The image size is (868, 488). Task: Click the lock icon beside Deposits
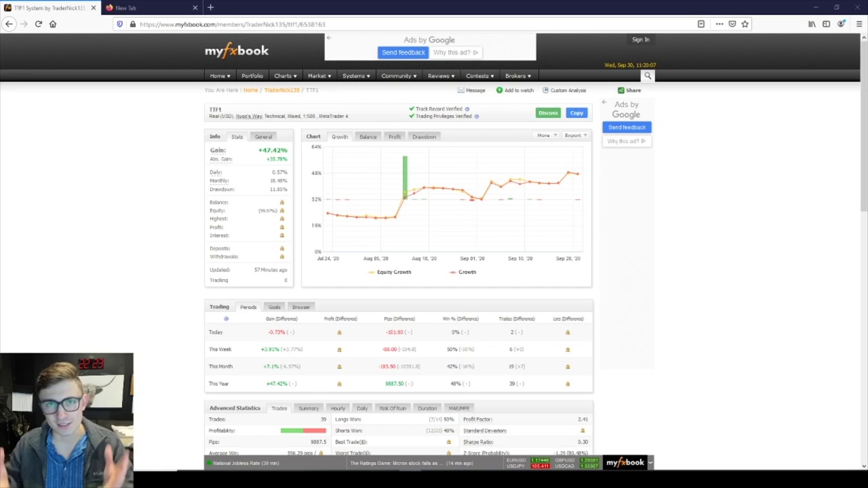pos(282,248)
